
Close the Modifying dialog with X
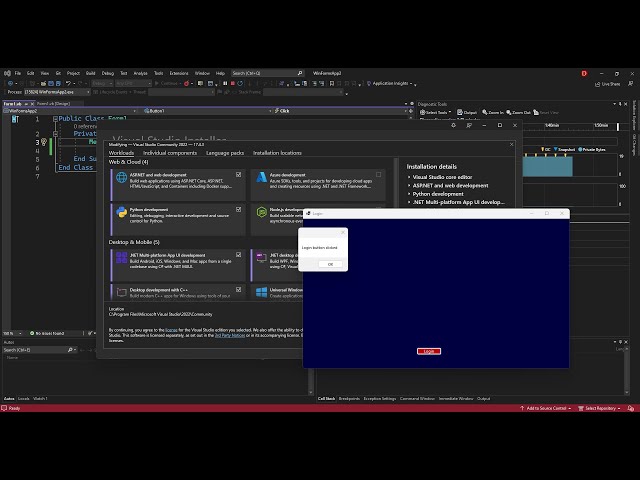click(x=511, y=144)
